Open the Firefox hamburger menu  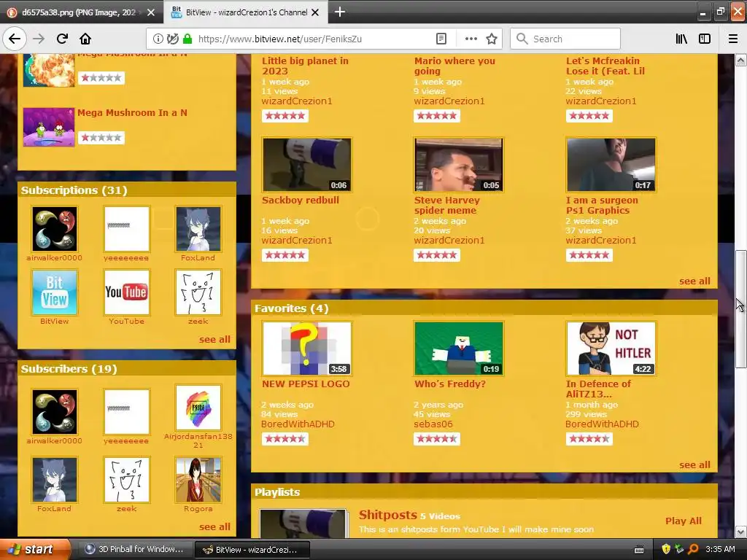[732, 39]
